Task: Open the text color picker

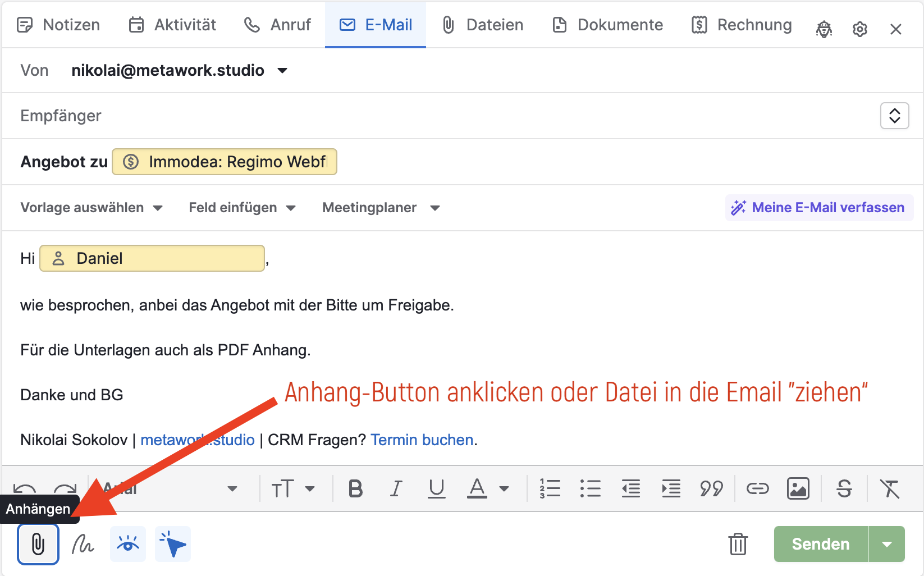Action: coord(477,488)
